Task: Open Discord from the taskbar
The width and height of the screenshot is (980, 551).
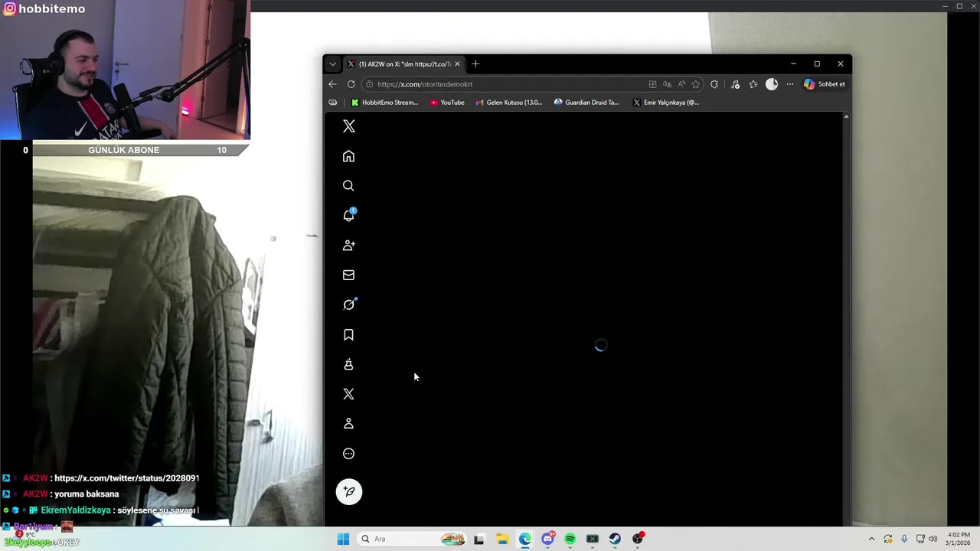Action: [547, 539]
